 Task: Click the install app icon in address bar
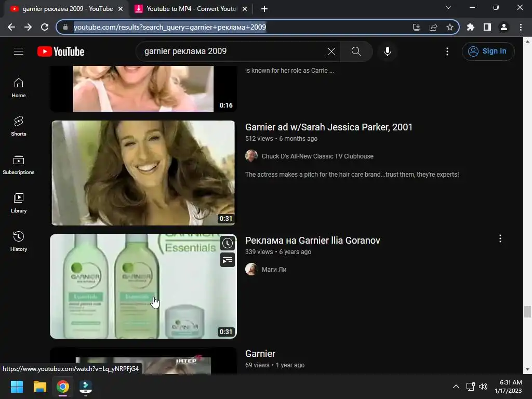pyautogui.click(x=416, y=27)
